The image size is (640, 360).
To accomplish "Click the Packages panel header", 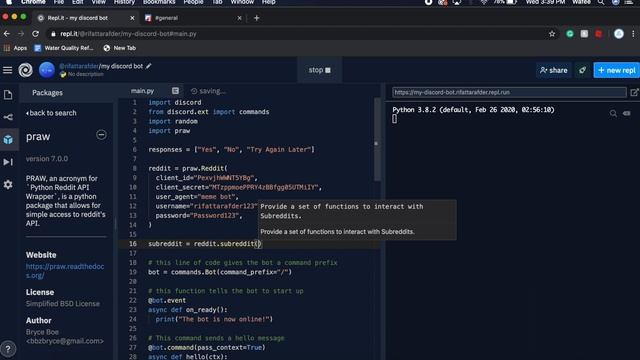I will pos(47,93).
